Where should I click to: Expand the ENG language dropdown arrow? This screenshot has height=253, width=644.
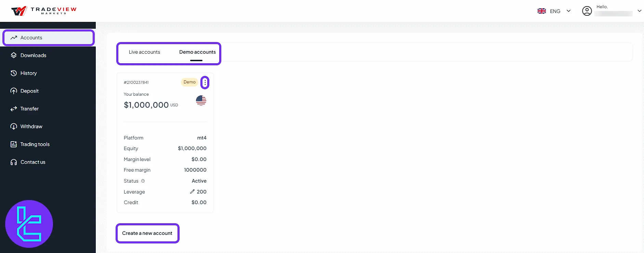[568, 11]
